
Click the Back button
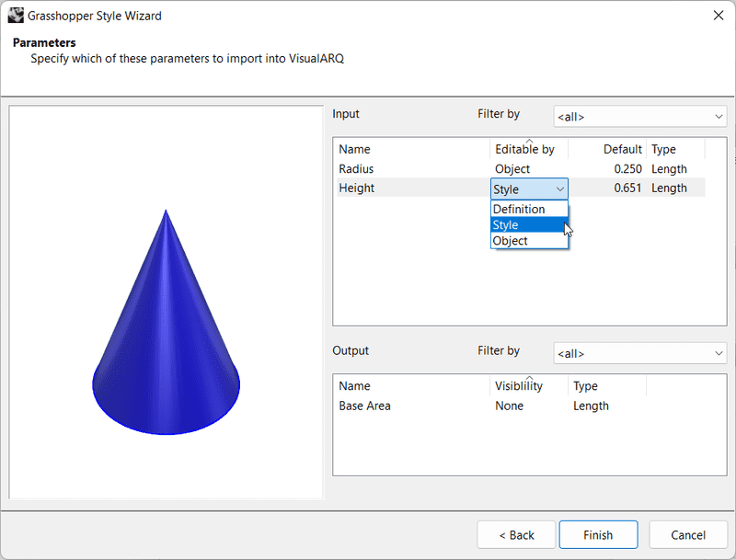pyautogui.click(x=515, y=534)
